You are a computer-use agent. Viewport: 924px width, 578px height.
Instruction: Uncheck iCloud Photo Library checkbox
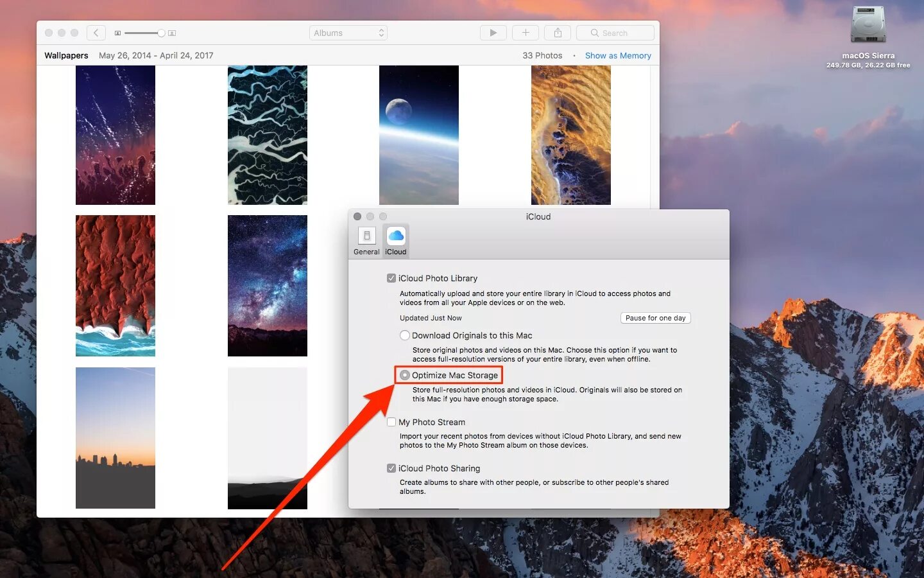(x=391, y=278)
